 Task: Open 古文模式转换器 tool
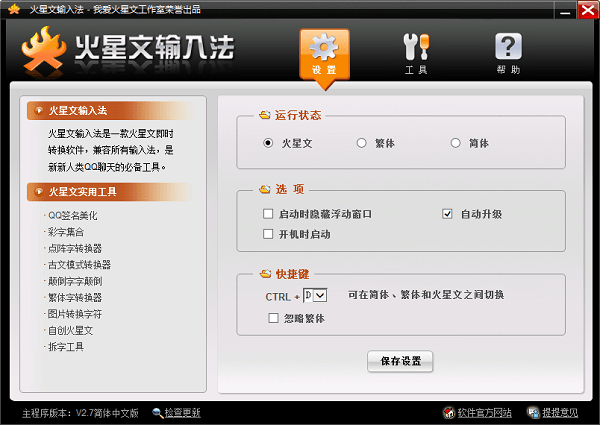(79, 264)
